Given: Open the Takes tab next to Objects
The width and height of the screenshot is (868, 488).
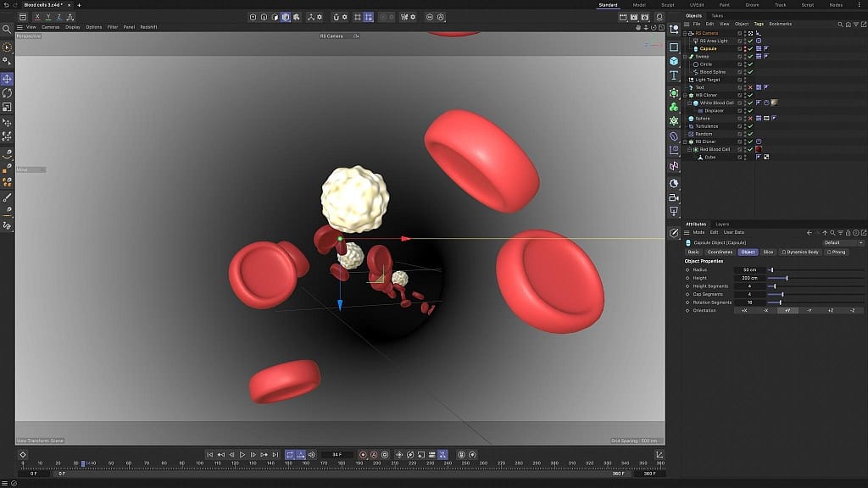Looking at the screenshot, I should pyautogui.click(x=717, y=16).
